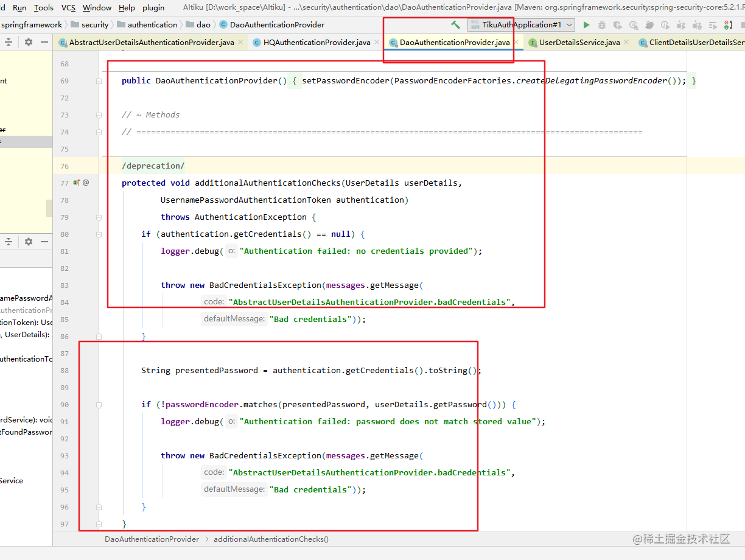Close the UserDetailsService.java tab
The width and height of the screenshot is (745, 560).
click(x=627, y=43)
